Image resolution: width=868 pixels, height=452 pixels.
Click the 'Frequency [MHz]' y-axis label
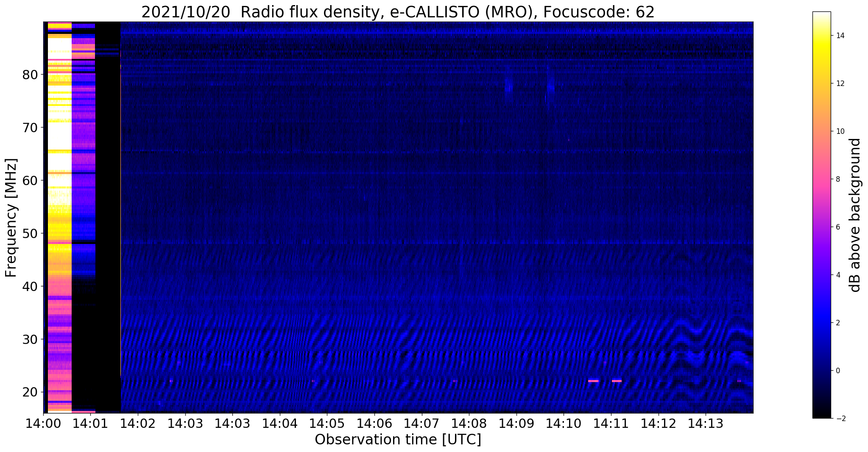pyautogui.click(x=11, y=218)
